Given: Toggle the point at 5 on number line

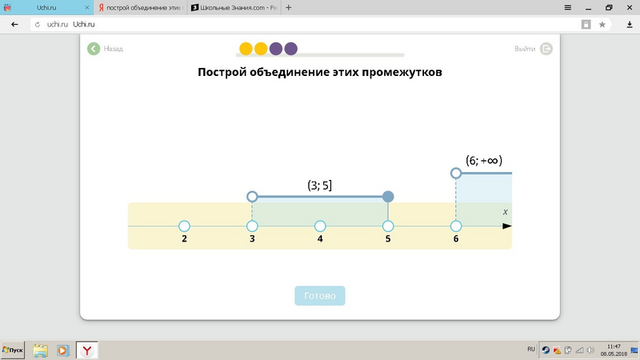Looking at the screenshot, I should [388, 226].
